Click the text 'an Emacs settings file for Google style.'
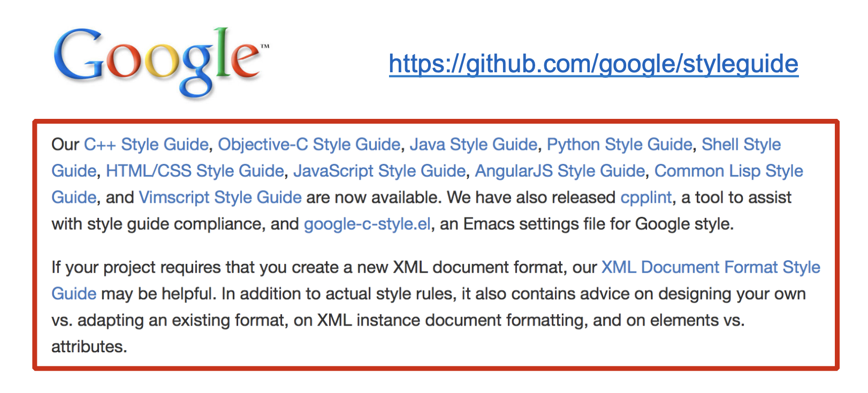868x393 pixels. 587,224
